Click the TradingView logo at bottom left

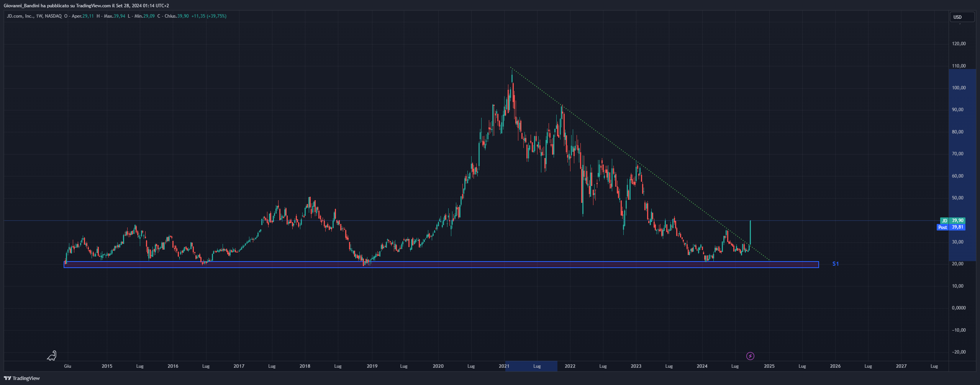point(22,378)
